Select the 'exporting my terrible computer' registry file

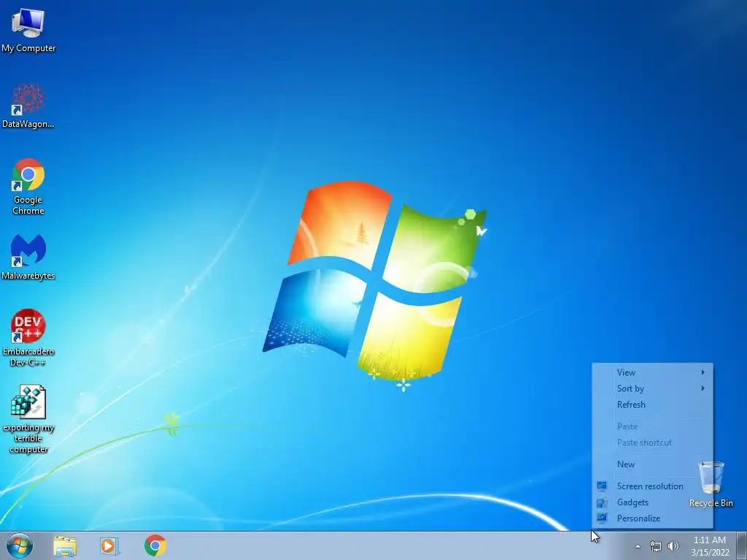(x=28, y=419)
